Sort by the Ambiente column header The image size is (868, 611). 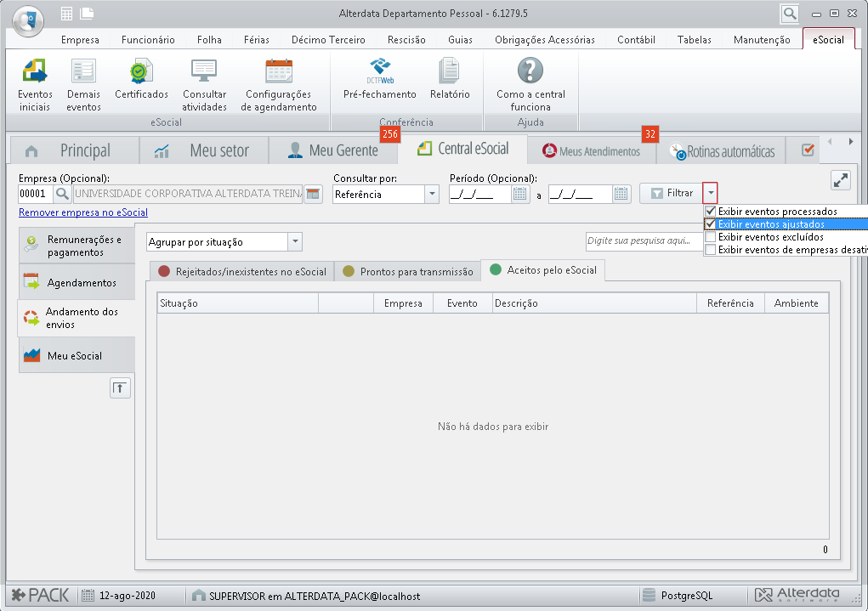click(796, 303)
